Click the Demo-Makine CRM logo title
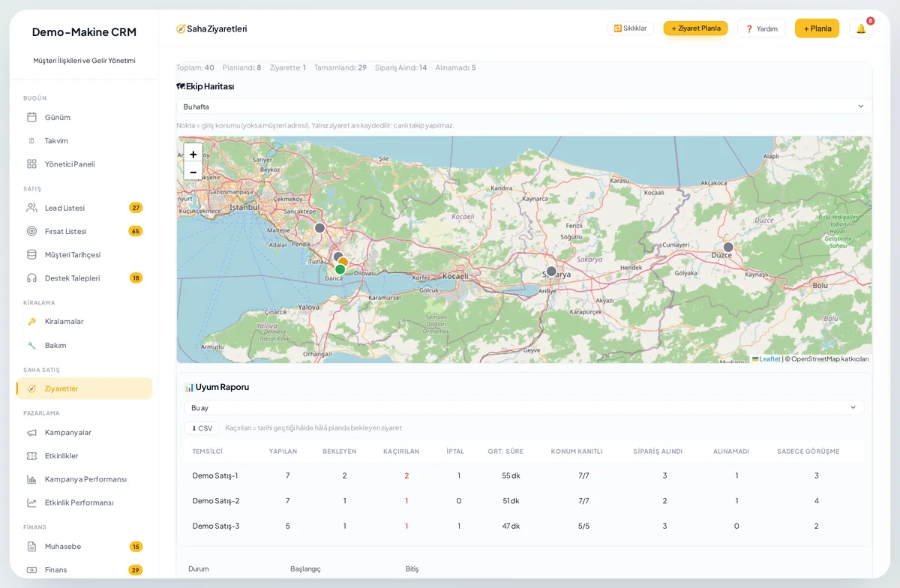This screenshot has height=588, width=900. [x=84, y=31]
